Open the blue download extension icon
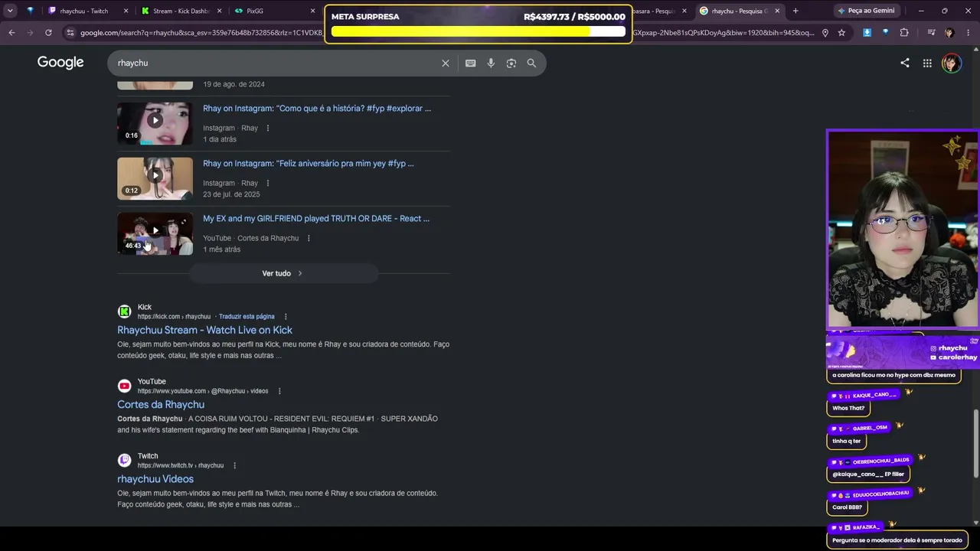This screenshot has width=980, height=551. (x=867, y=33)
